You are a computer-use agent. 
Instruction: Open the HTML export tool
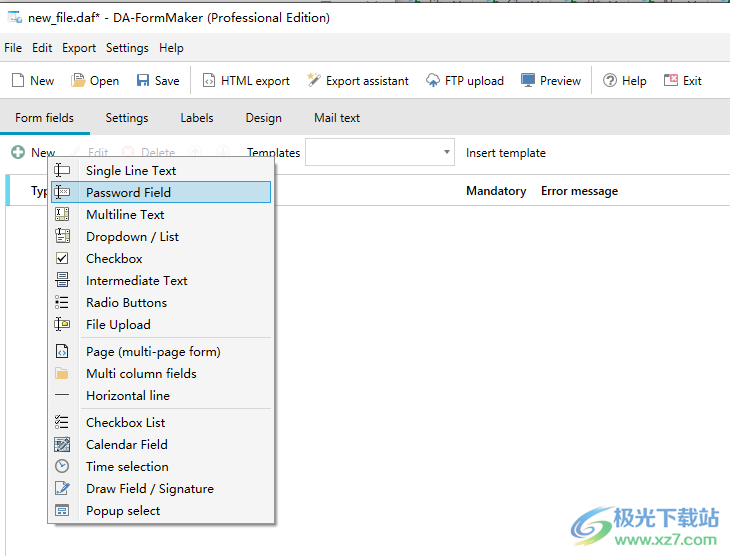click(x=246, y=81)
